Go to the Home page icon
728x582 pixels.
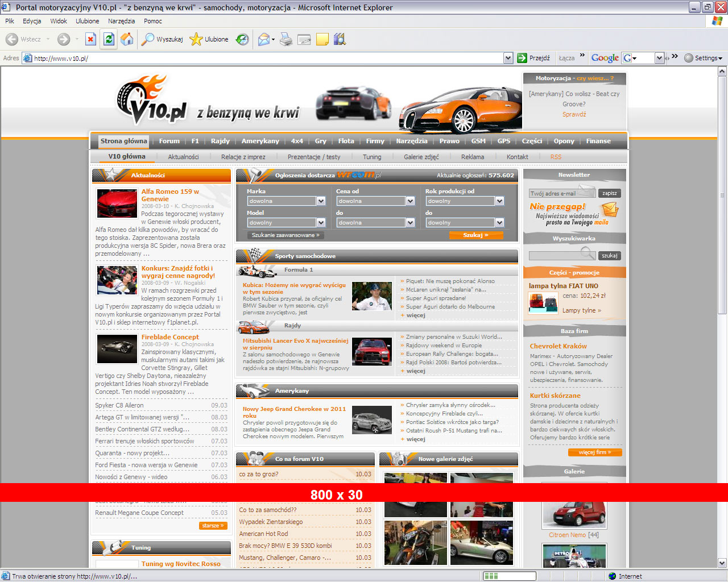(127, 39)
